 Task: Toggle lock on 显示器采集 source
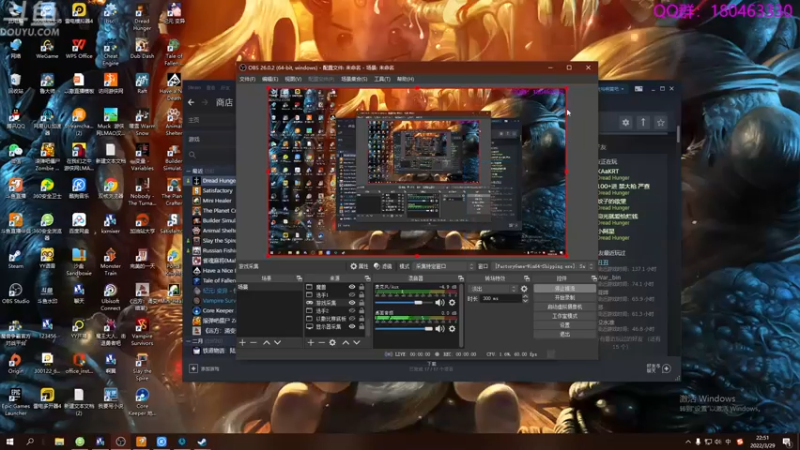point(362,327)
